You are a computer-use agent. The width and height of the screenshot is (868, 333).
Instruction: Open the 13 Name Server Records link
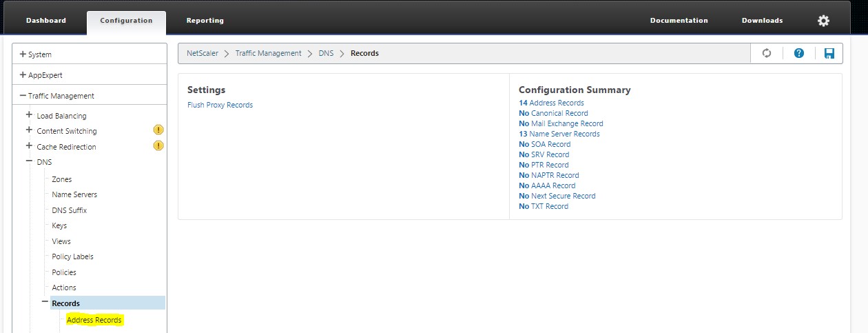tap(559, 134)
